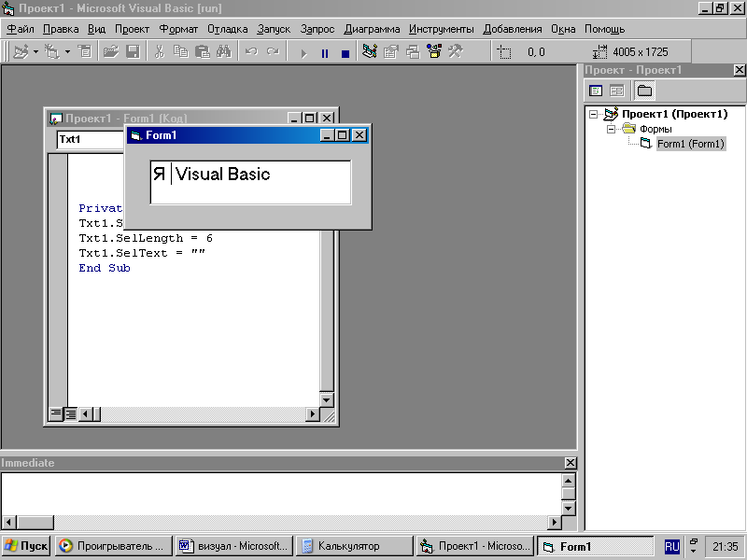
Task: Click the Redo arrow icon
Action: pos(273,51)
